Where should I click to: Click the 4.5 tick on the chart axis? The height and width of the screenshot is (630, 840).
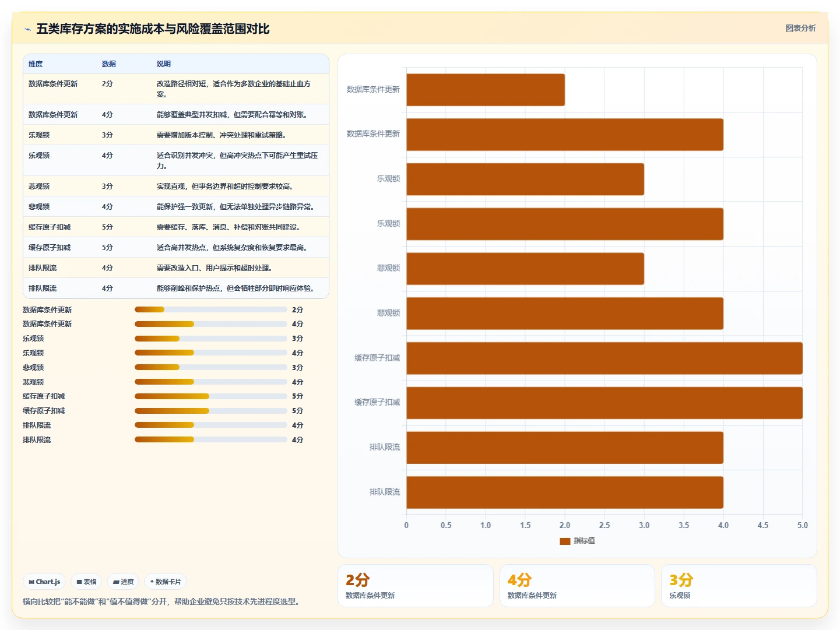(x=763, y=525)
